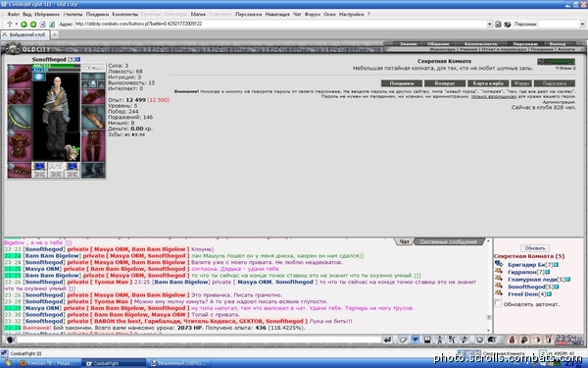Open the Персонаж selector dropdown

582,24
